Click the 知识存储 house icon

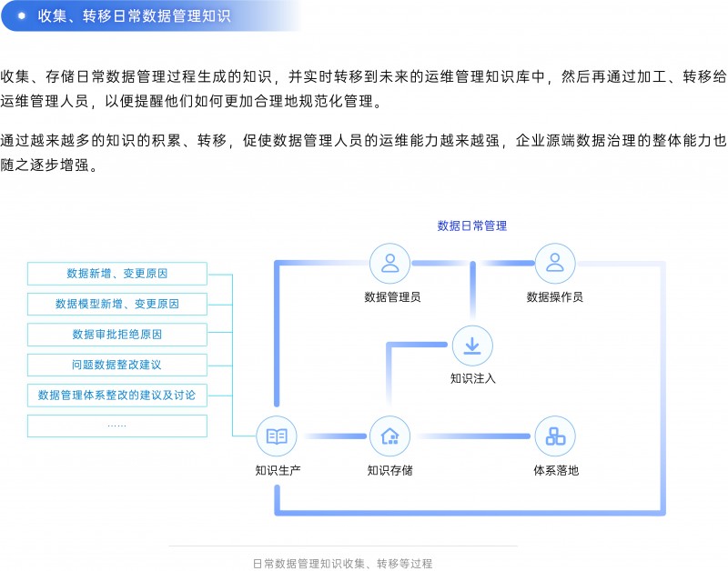[389, 436]
